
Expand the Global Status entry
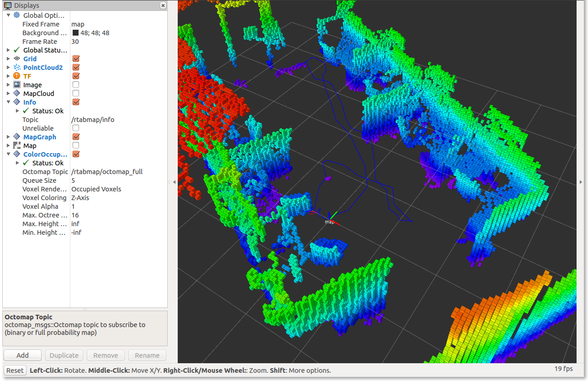click(8, 50)
